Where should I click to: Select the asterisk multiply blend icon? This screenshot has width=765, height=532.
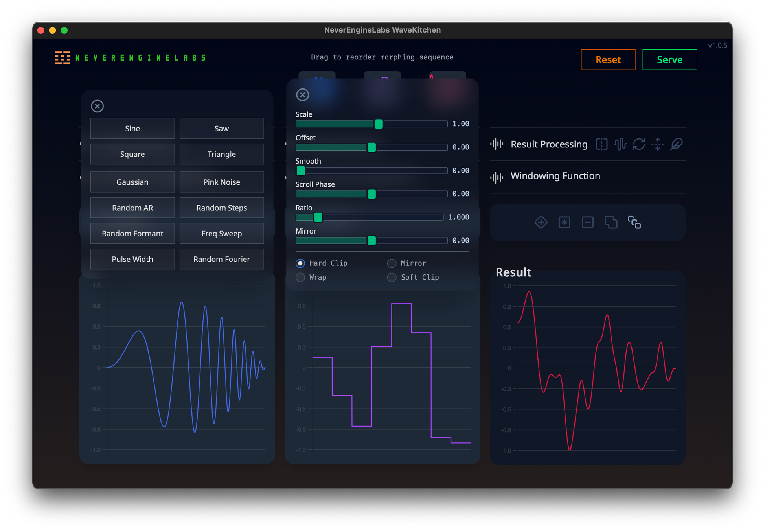pos(564,223)
